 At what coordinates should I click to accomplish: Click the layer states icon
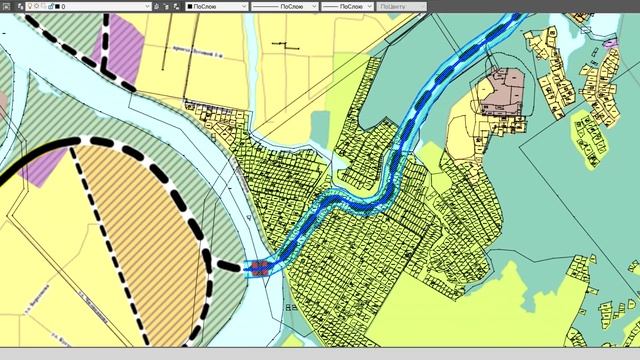click(176, 7)
